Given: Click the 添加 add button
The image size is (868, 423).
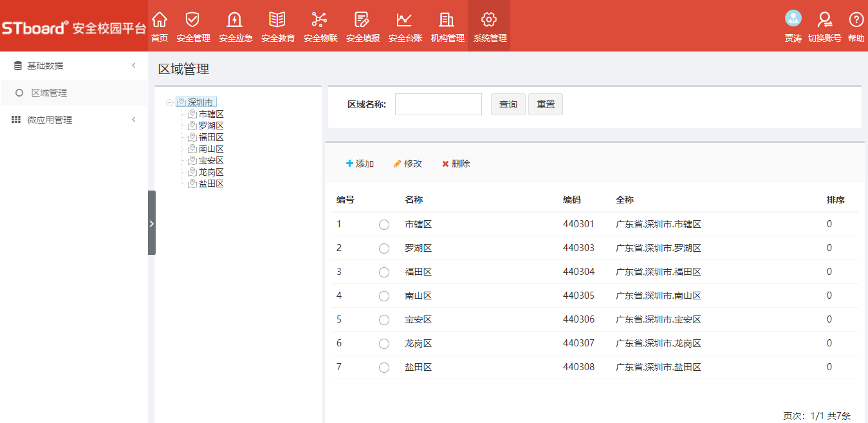Looking at the screenshot, I should click(360, 164).
